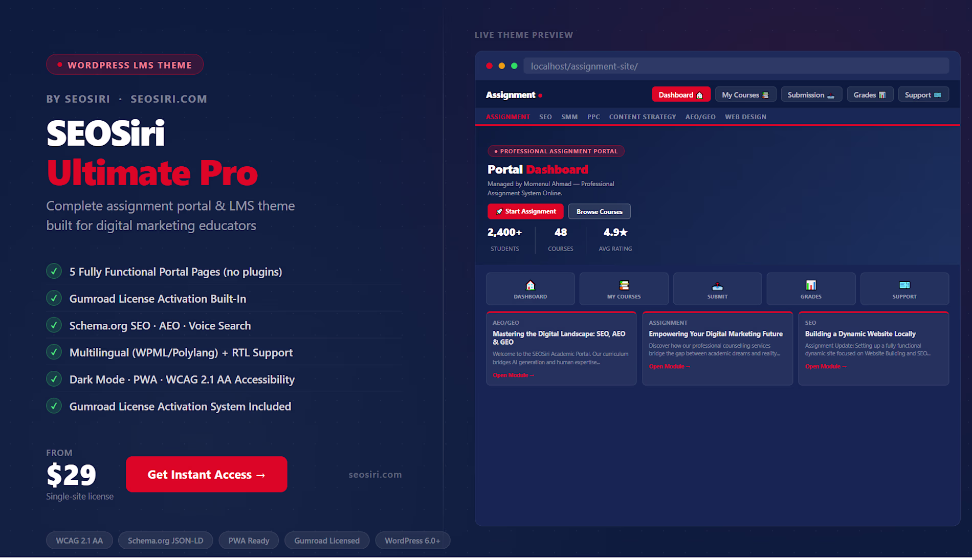Click checkmark beside Schema.org SEO feature
This screenshot has width=972, height=560.
(54, 325)
